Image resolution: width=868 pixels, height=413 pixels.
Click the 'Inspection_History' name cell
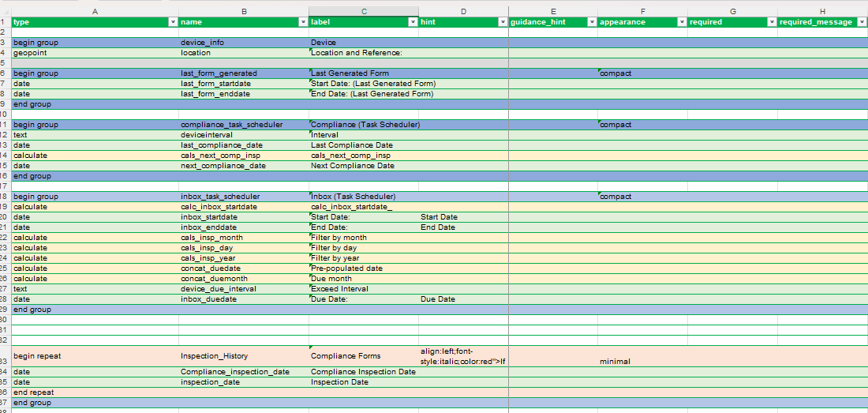coord(244,356)
